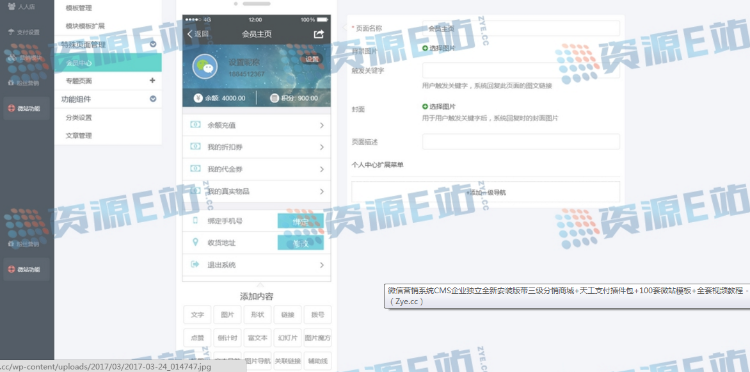Click the 积分: 900.00 points text
This screenshot has width=750, height=372.
point(299,98)
